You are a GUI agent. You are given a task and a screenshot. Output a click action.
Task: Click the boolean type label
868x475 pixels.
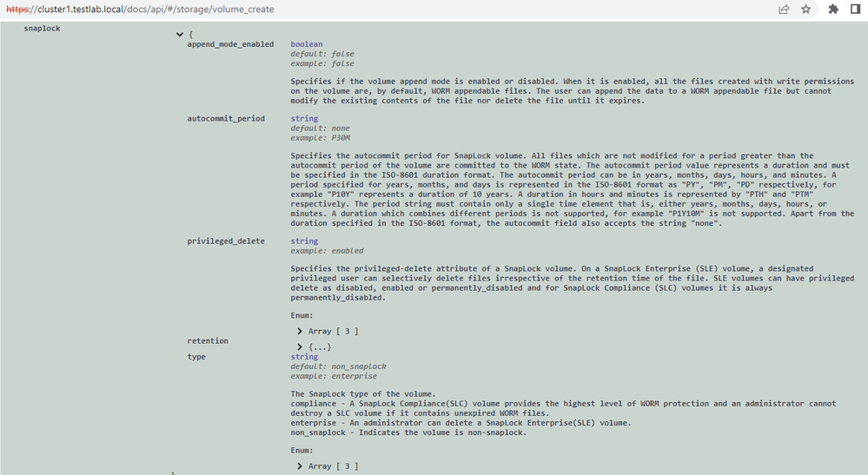307,44
